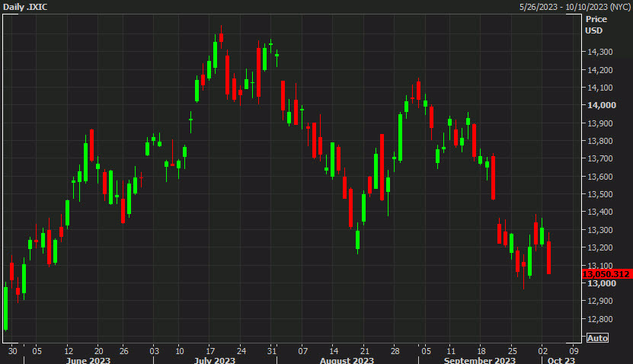The width and height of the screenshot is (633, 364).
Task: Click the 09 date tick in October
Action: point(574,351)
